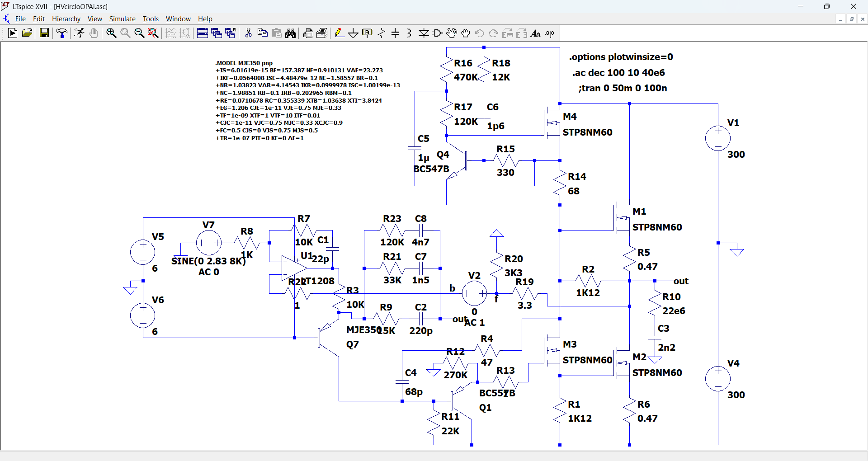Viewport: 868px width, 461px height.
Task: Open Find with binoculars icon
Action: [291, 33]
